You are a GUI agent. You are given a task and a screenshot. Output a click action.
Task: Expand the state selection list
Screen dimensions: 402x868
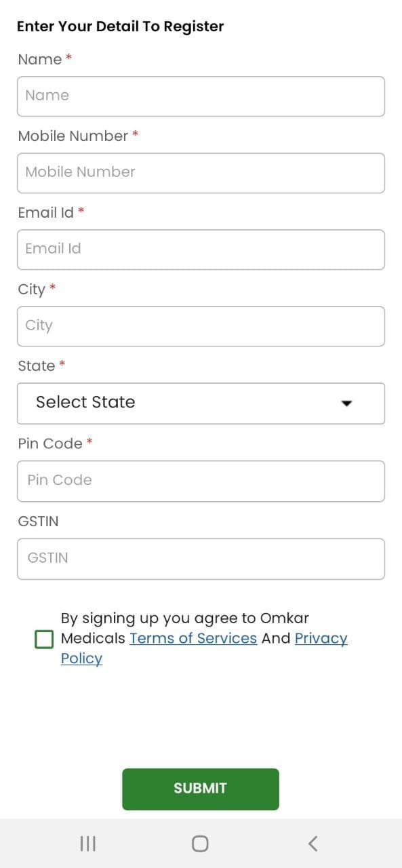point(201,403)
